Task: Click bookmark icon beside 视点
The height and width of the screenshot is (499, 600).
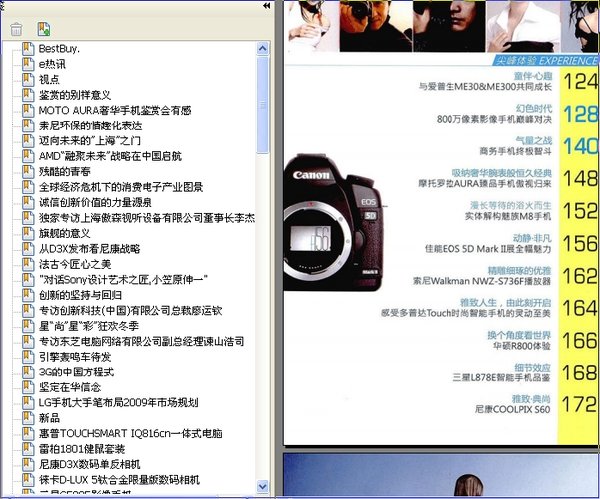Action: pyautogui.click(x=28, y=79)
